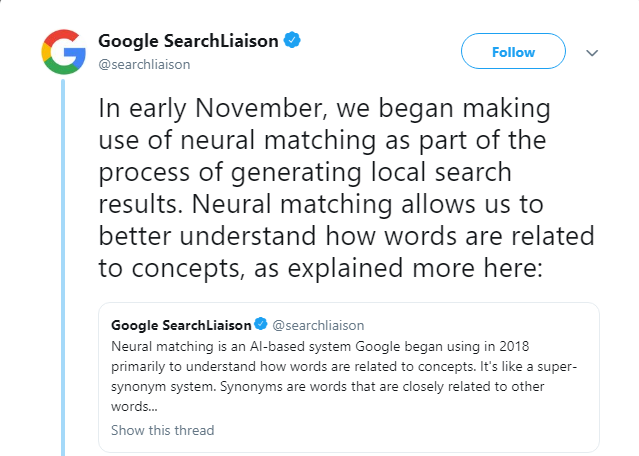Open the quoted tweet's Google SearchLiaison author name
The image size is (639, 456).
point(181,325)
